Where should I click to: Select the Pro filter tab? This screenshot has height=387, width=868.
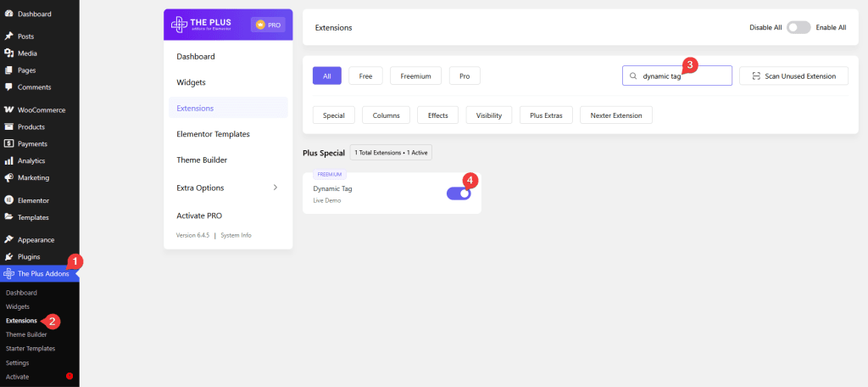(465, 76)
